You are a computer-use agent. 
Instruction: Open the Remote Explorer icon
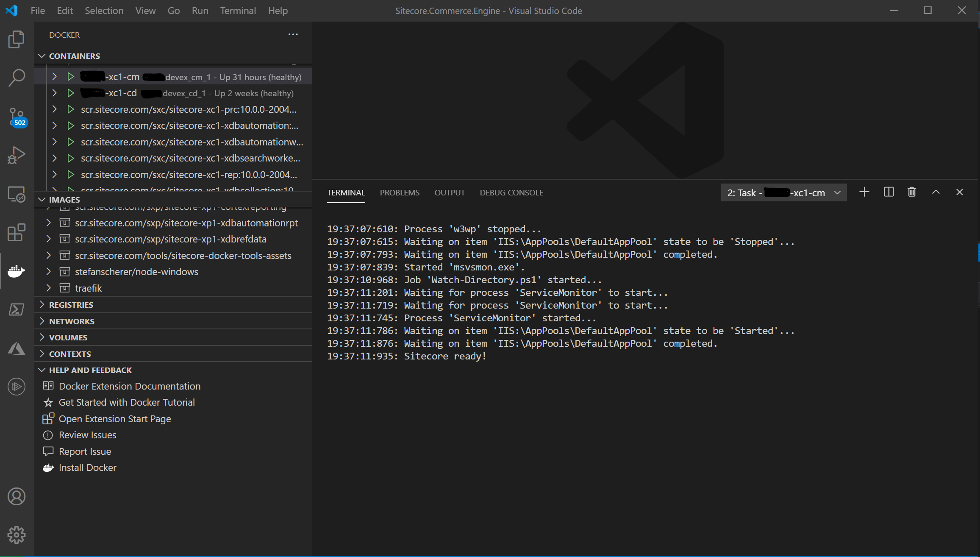17,194
